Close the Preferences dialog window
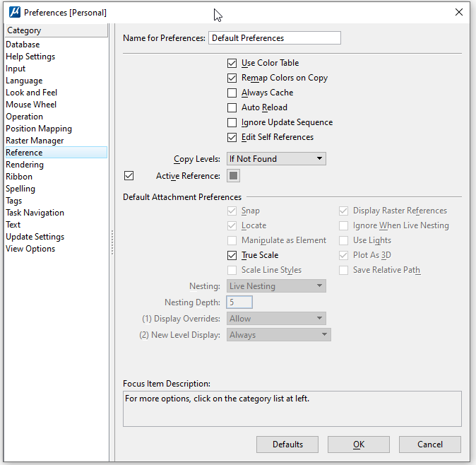476x465 pixels. tap(459, 12)
